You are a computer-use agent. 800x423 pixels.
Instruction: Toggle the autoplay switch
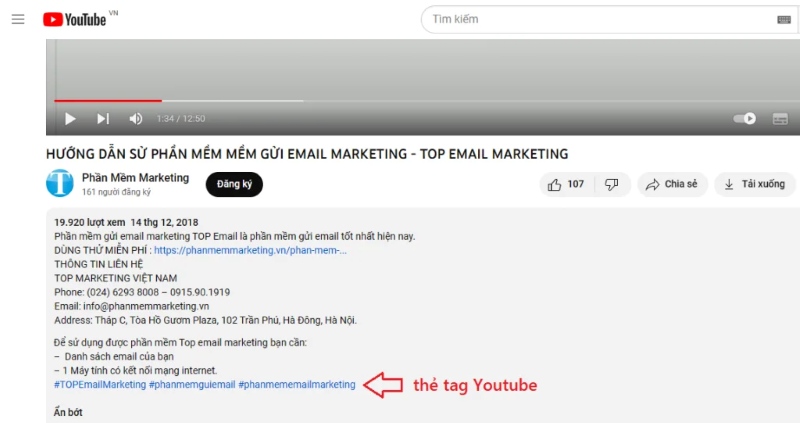pos(744,118)
